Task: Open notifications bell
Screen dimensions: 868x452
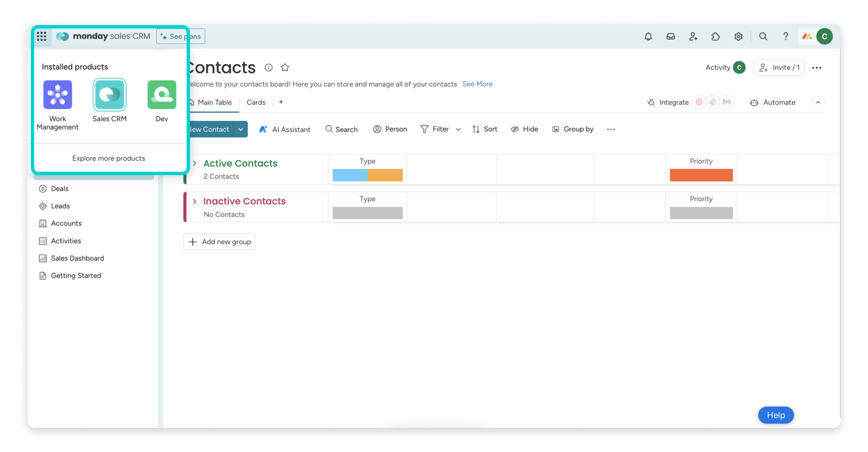Action: 648,36
